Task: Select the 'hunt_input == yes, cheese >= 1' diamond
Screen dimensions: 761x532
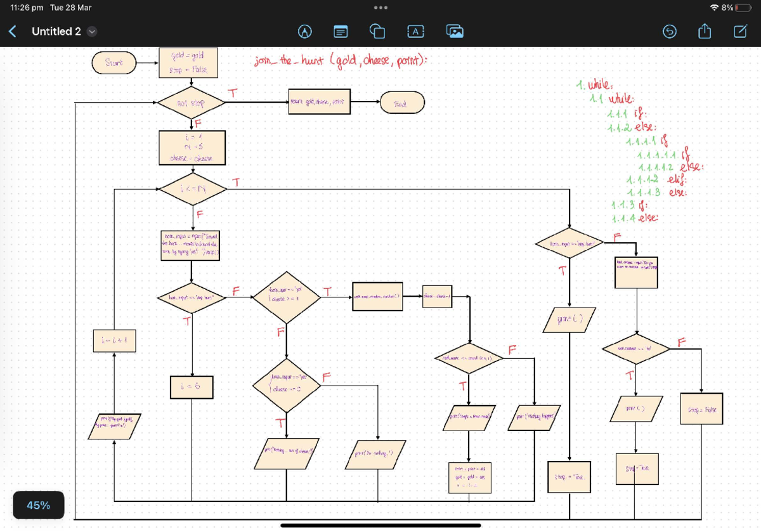Action: pyautogui.click(x=286, y=297)
